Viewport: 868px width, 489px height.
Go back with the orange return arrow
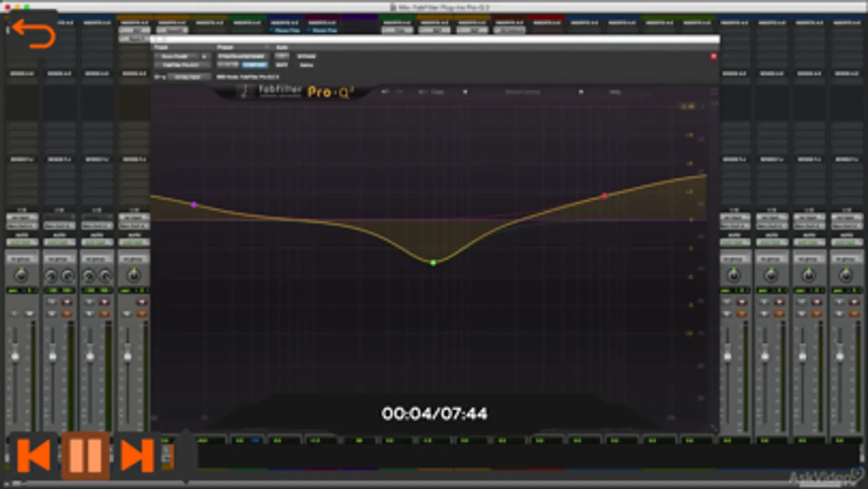click(x=34, y=34)
